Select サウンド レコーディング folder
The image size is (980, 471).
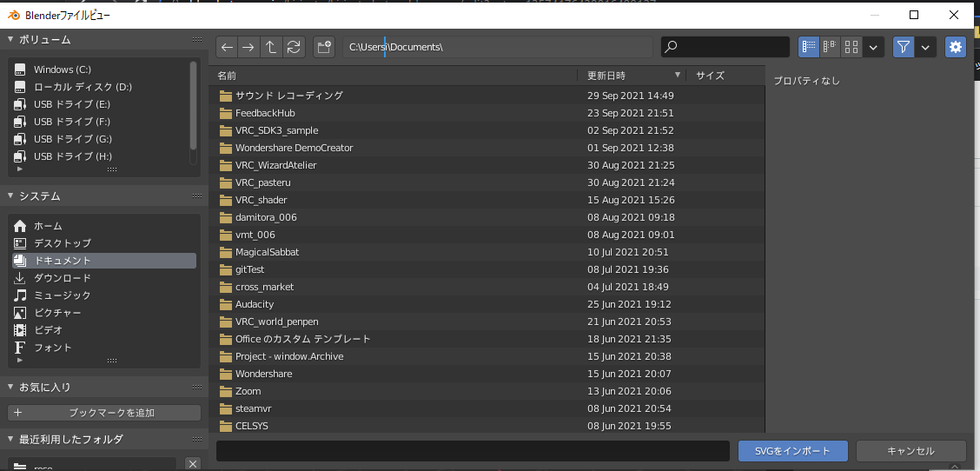pyautogui.click(x=487, y=96)
